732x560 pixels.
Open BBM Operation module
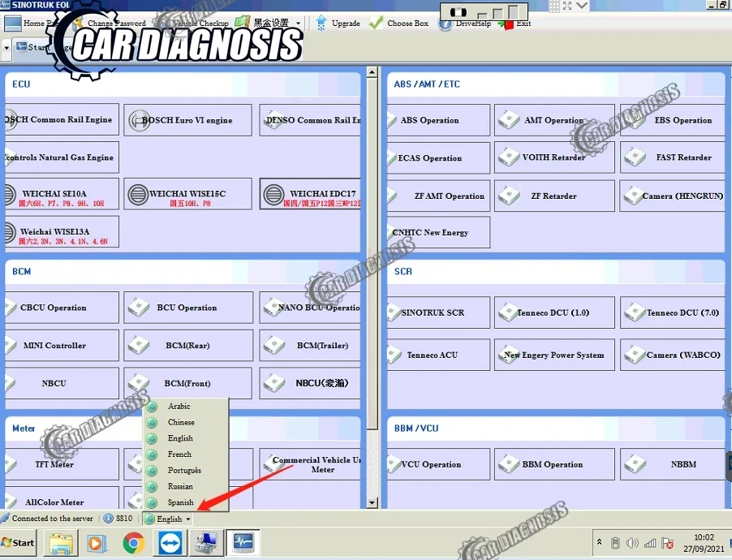(x=554, y=464)
